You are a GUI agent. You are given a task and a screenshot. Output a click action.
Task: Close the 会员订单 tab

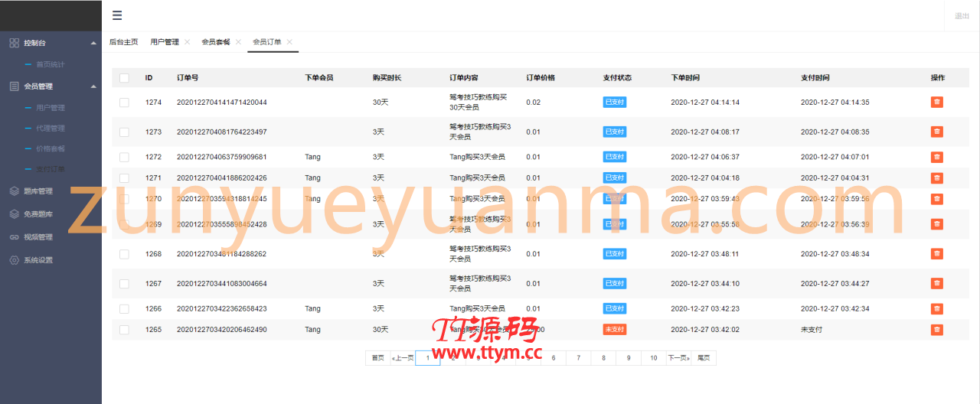289,42
